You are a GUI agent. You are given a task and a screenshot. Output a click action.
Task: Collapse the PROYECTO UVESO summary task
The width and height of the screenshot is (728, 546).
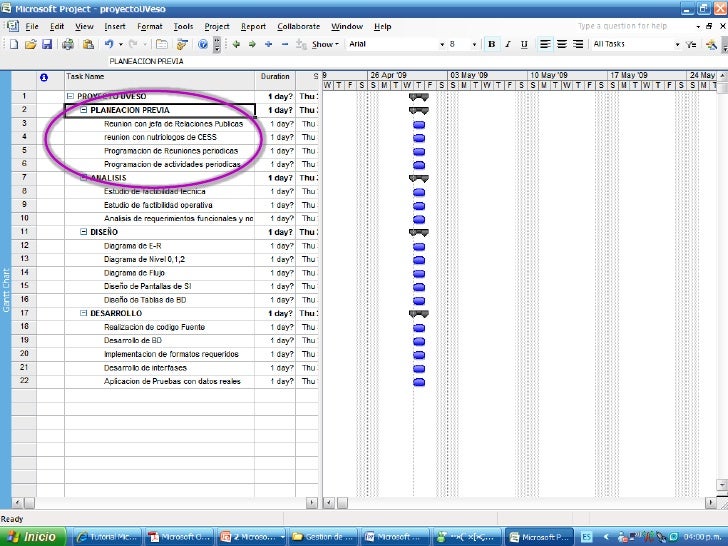click(71, 97)
